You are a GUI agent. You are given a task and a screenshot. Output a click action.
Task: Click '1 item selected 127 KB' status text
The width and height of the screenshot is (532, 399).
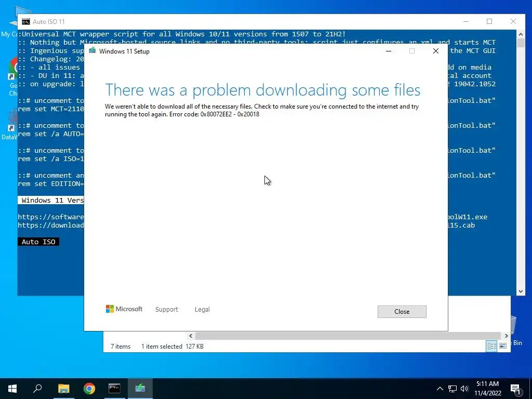coord(172,347)
